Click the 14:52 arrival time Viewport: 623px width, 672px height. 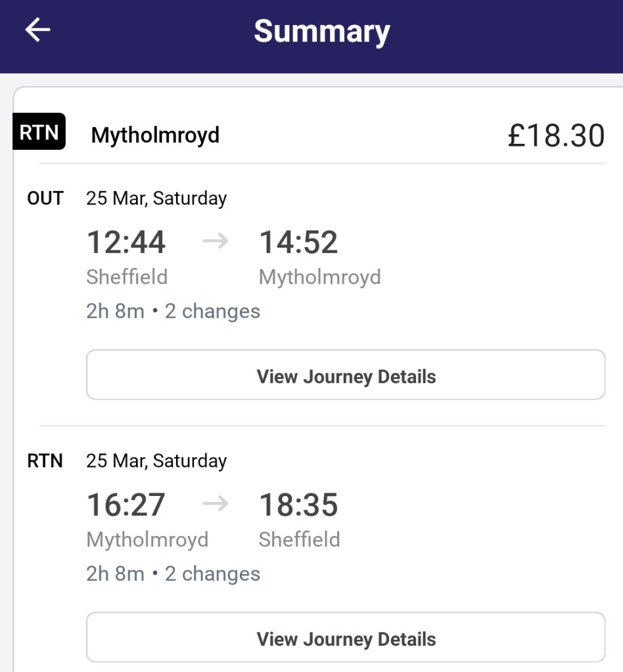(x=298, y=242)
